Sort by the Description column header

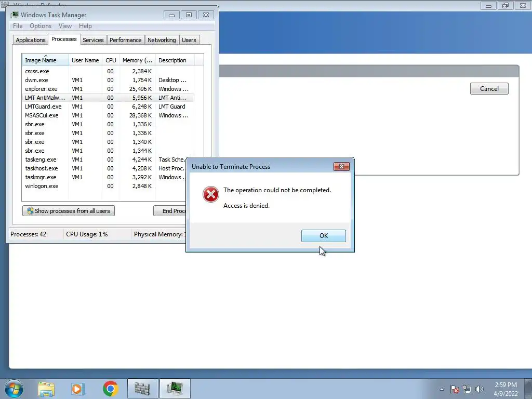pyautogui.click(x=175, y=60)
